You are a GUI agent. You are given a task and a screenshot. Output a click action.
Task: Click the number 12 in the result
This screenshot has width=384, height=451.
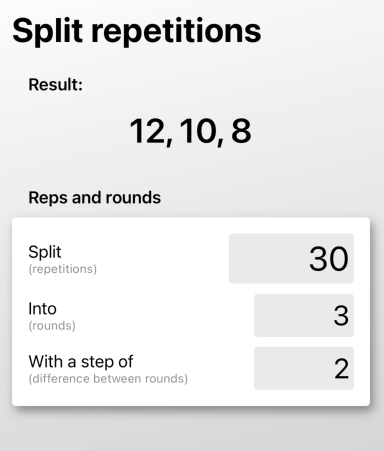[147, 131]
